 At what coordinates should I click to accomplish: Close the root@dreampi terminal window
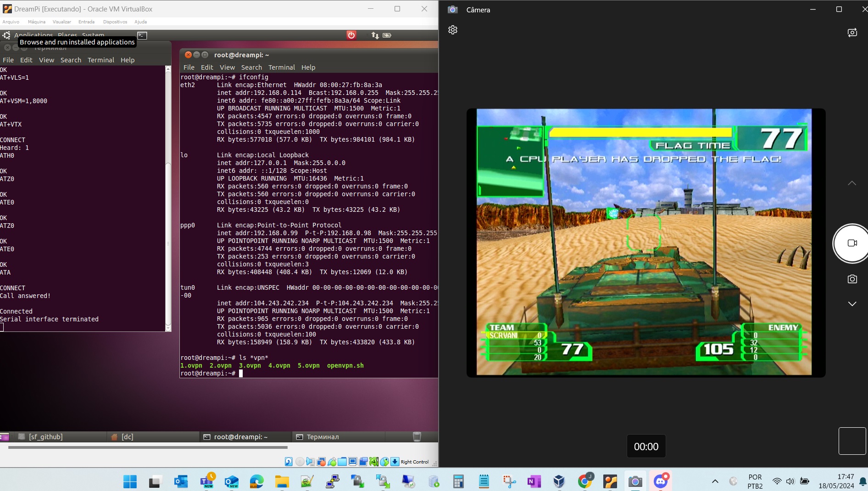coord(188,55)
